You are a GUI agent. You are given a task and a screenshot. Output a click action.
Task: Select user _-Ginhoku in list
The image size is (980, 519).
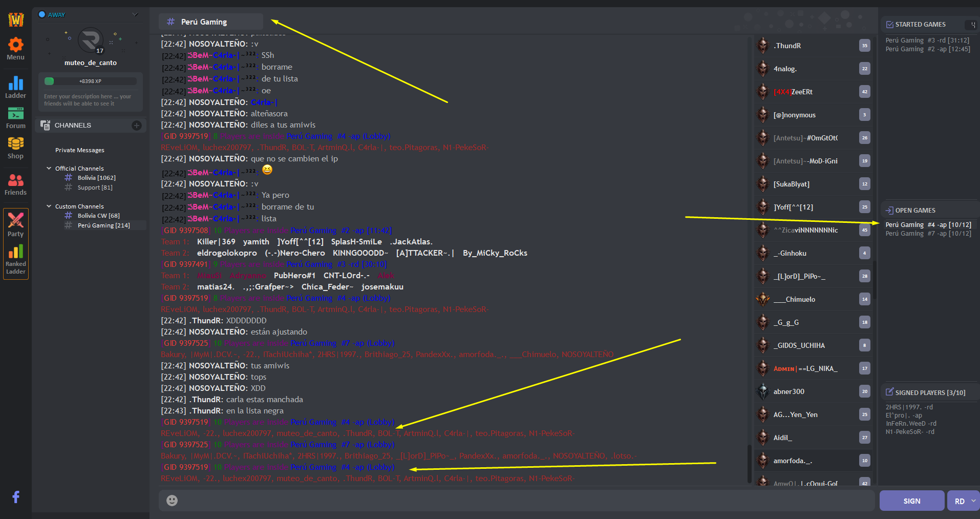[813, 253]
